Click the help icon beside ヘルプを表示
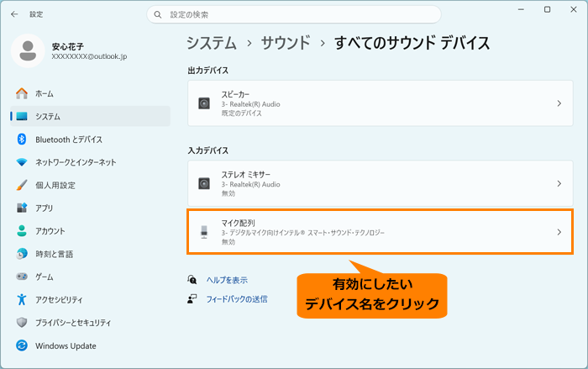The width and height of the screenshot is (588, 369). 192,280
